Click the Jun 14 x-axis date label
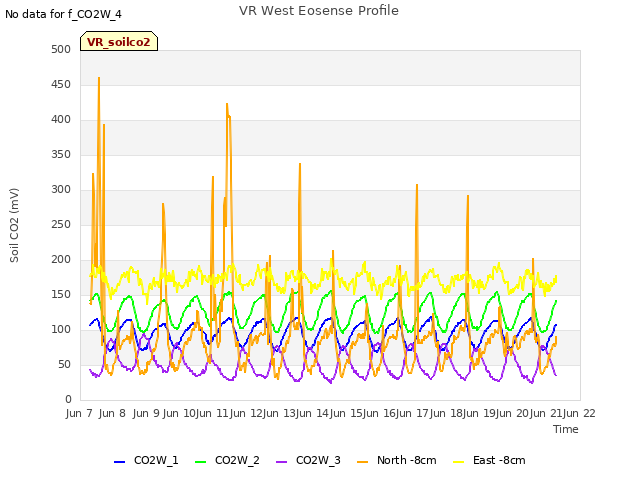Image resolution: width=640 pixels, height=480 pixels. 314,413
